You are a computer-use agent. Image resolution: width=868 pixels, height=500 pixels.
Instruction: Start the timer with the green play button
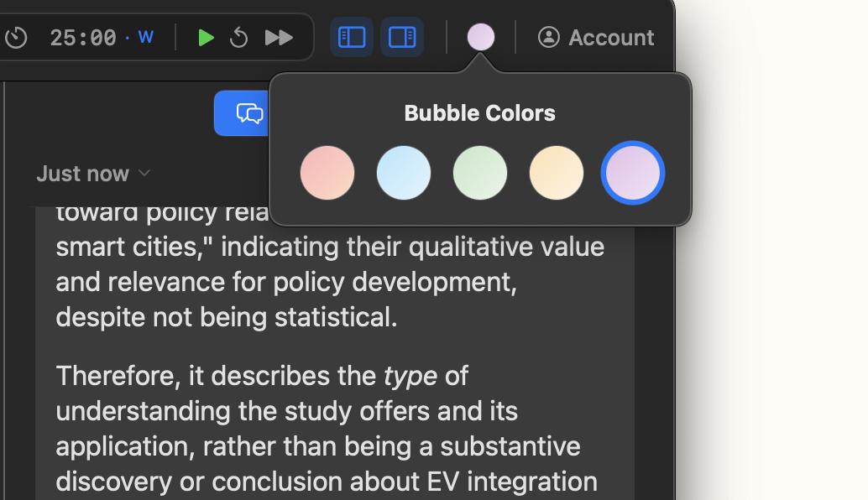[x=206, y=37]
